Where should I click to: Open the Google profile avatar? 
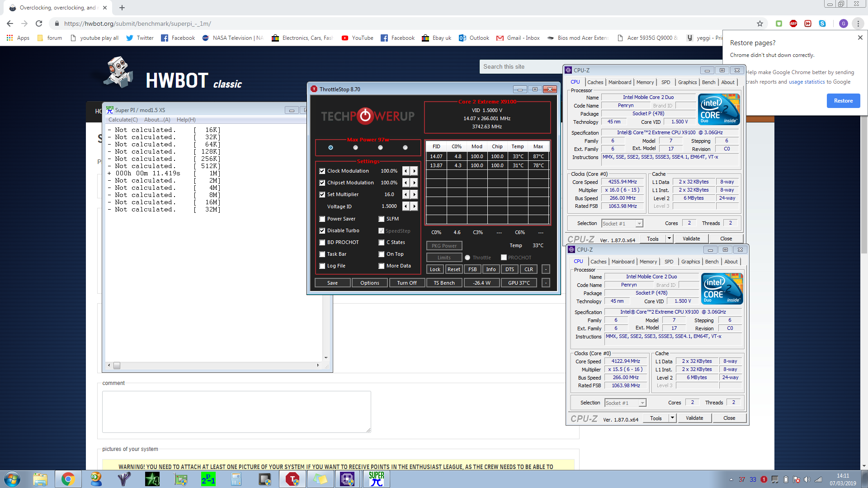coord(844,23)
